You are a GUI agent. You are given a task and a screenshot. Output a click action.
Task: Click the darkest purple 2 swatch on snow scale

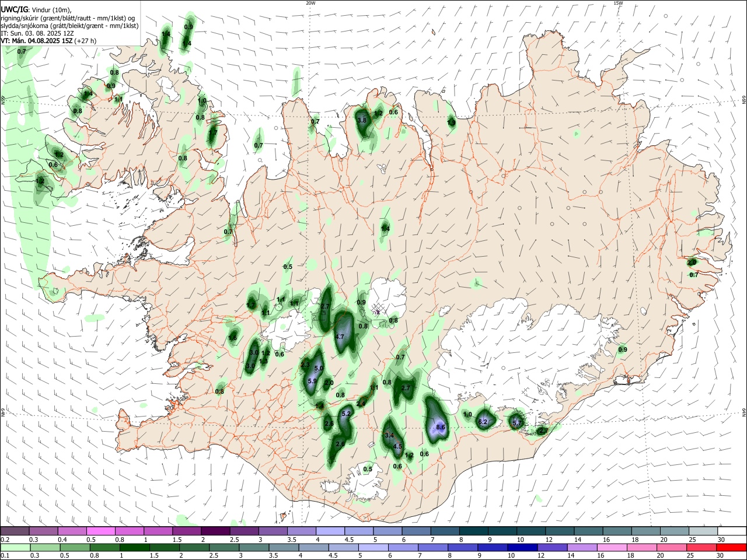[x=215, y=531]
